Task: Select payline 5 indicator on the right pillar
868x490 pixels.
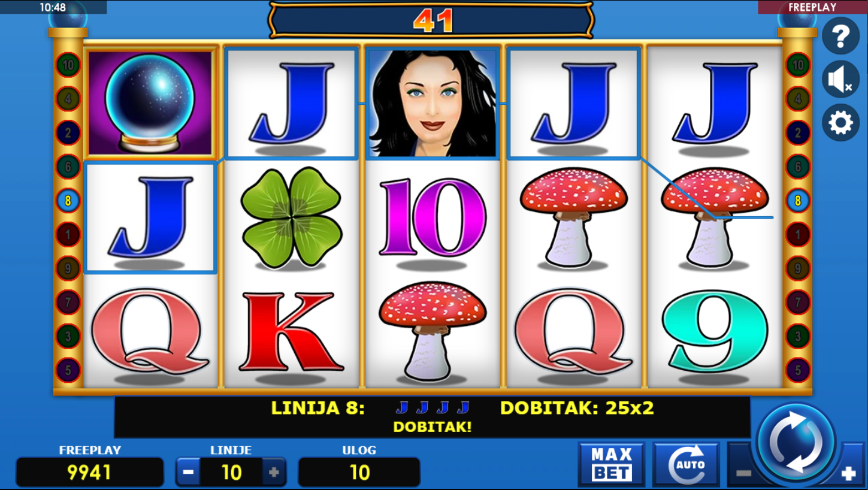Action: click(x=798, y=370)
